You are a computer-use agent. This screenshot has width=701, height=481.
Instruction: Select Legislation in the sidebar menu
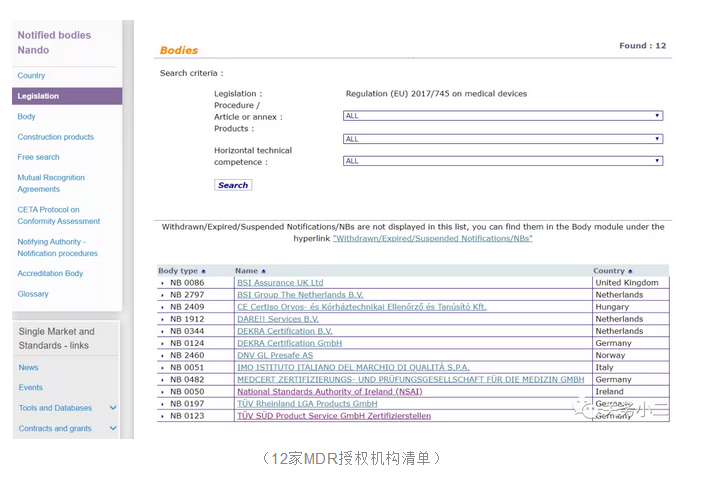[x=38, y=96]
